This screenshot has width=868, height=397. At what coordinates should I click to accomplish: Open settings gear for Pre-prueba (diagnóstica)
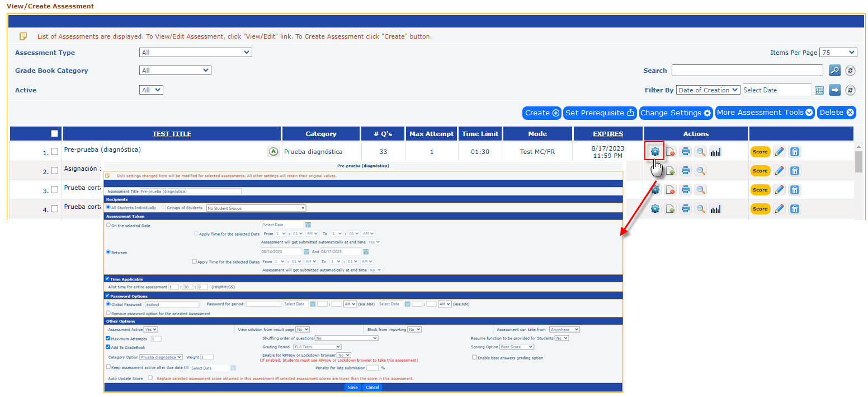655,151
